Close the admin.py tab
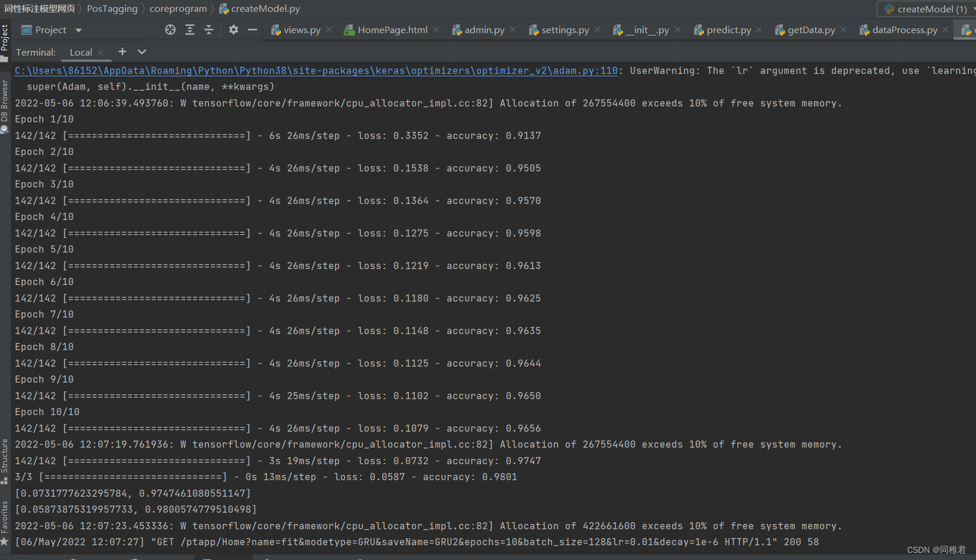Screen dimensions: 976x560 click(513, 30)
